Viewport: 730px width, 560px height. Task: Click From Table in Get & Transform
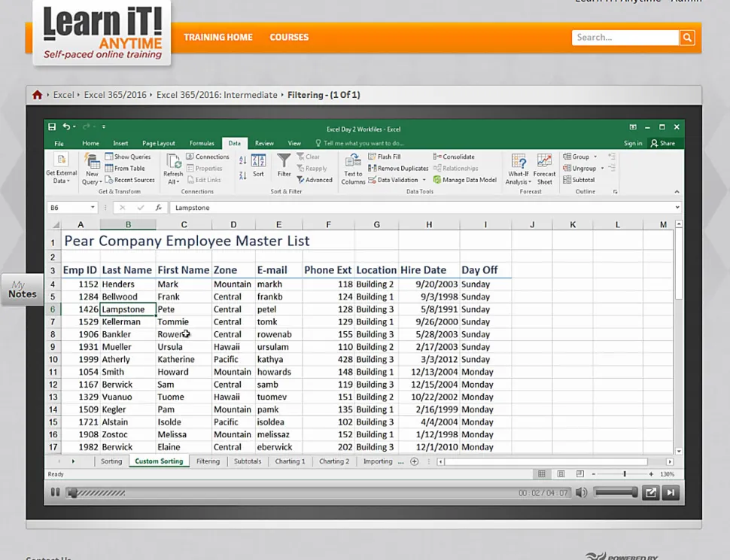[125, 169]
